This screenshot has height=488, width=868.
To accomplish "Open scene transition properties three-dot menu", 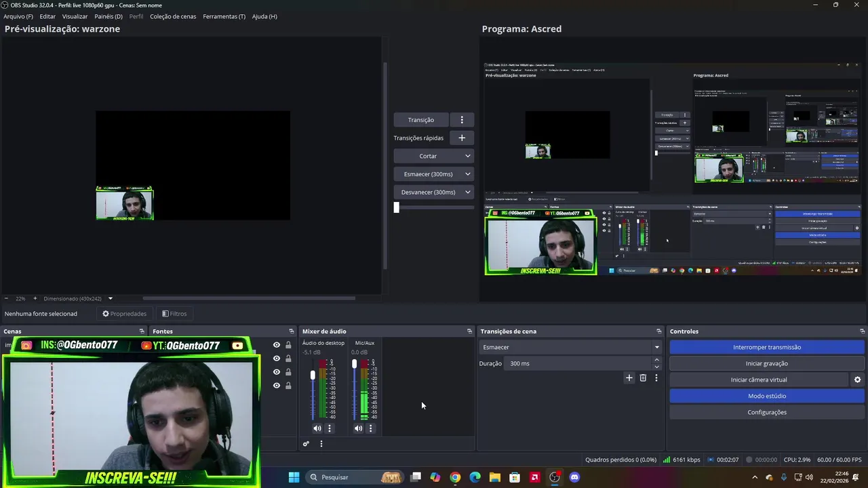I will (x=656, y=378).
